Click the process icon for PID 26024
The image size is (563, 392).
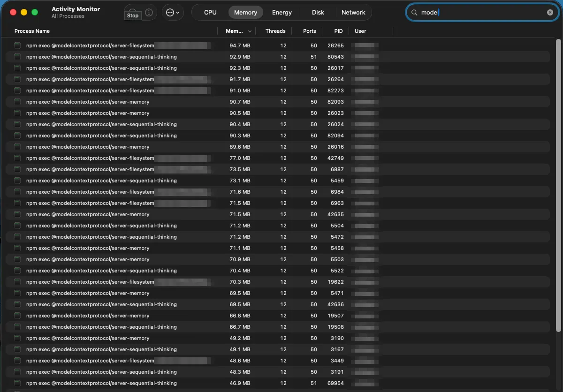17,124
